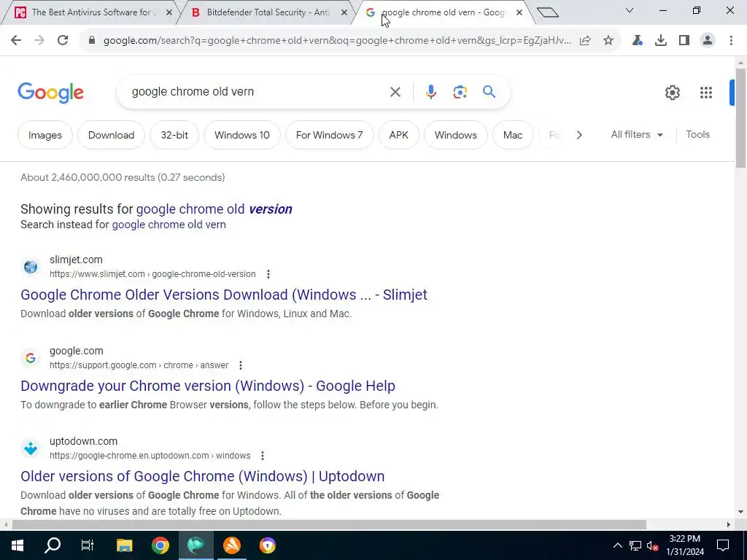Screen dimensions: 747x560
Task: Select the APK filter chip
Action: coord(399,135)
